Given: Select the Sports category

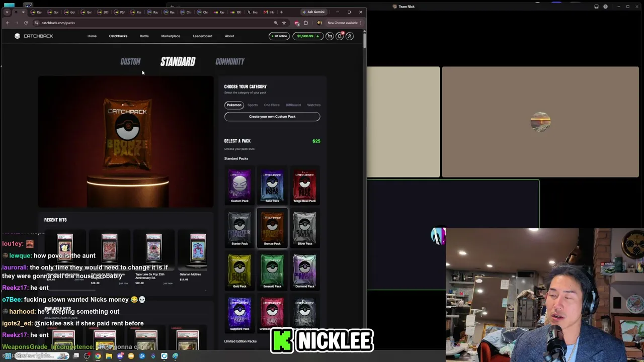Looking at the screenshot, I should pyautogui.click(x=253, y=105).
